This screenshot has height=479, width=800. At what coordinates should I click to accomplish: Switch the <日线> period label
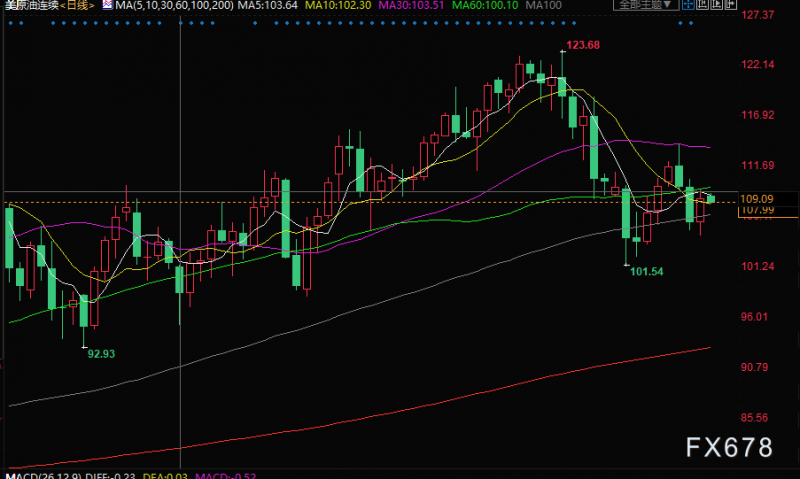pos(77,6)
